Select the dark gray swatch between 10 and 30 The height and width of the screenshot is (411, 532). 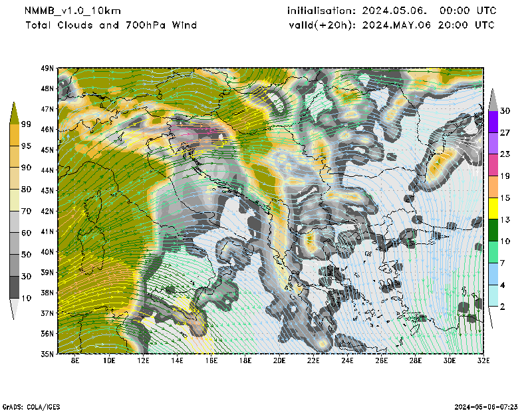[14, 287]
